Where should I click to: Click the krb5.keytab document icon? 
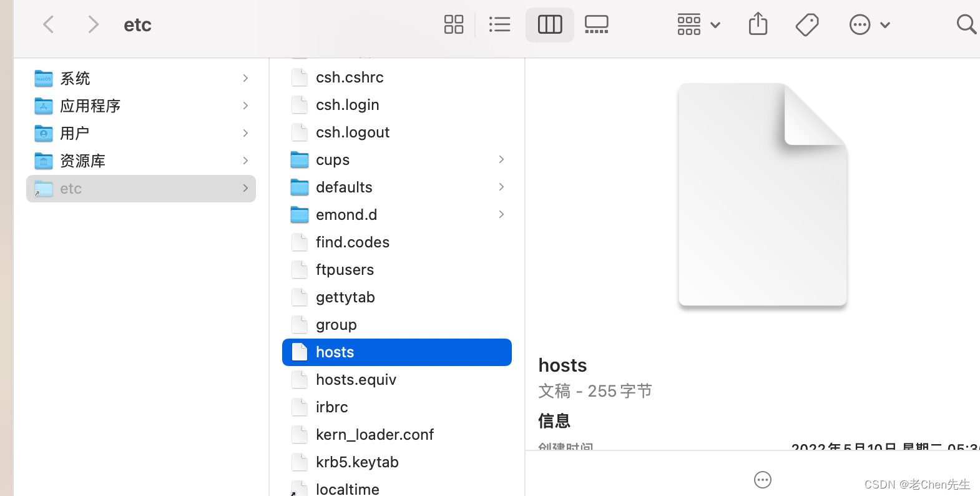(300, 462)
